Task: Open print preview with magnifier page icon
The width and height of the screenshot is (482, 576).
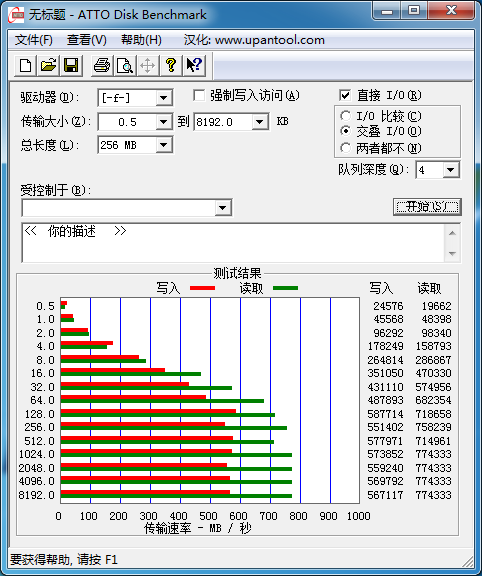Action: tap(125, 66)
